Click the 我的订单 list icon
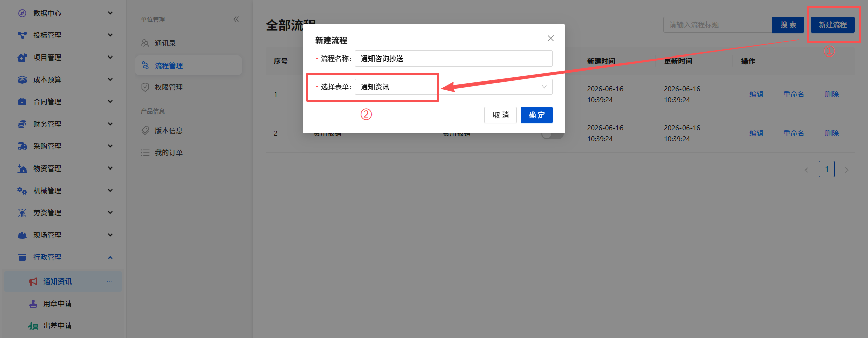Viewport: 868px width, 338px height. click(145, 153)
